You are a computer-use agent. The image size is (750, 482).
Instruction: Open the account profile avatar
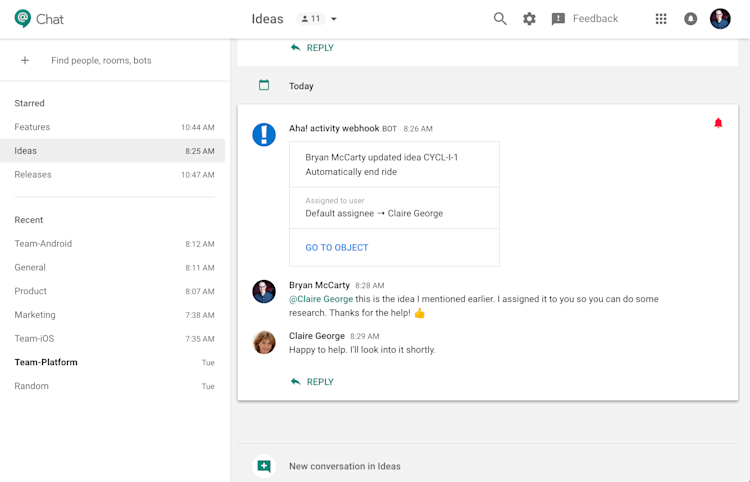pyautogui.click(x=720, y=19)
